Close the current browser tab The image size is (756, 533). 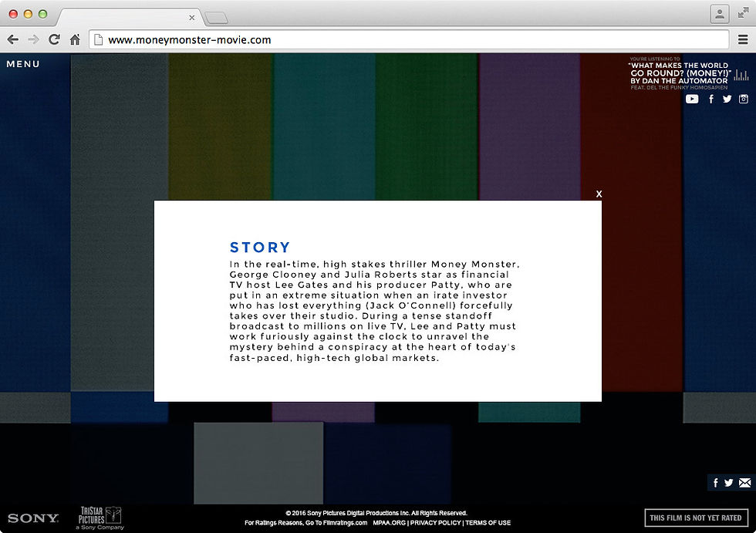[x=192, y=17]
